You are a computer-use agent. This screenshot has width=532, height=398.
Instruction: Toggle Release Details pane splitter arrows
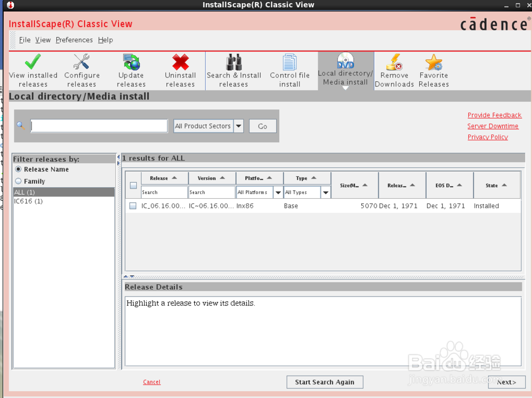tap(129, 277)
